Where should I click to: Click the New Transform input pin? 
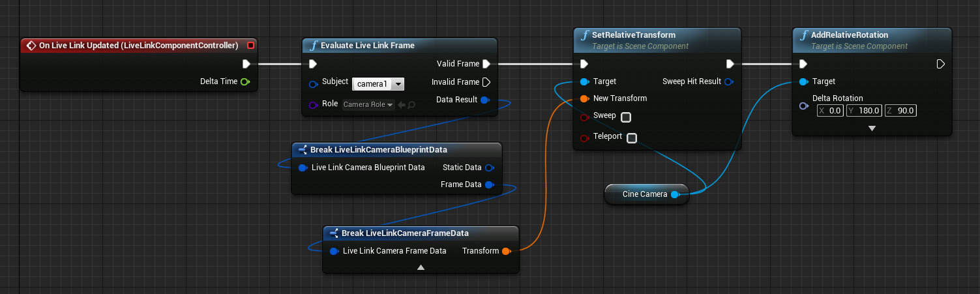pos(584,98)
